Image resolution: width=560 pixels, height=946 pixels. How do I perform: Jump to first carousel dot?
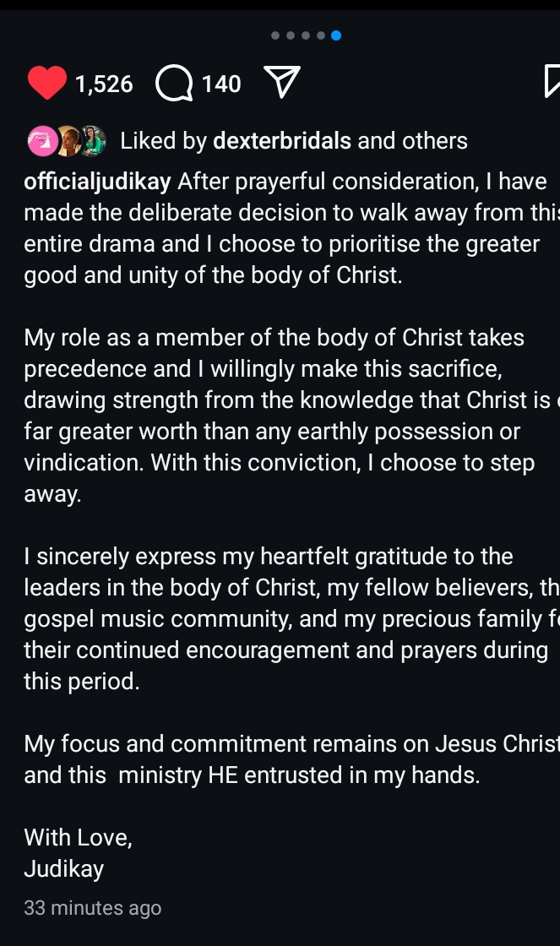coord(275,35)
